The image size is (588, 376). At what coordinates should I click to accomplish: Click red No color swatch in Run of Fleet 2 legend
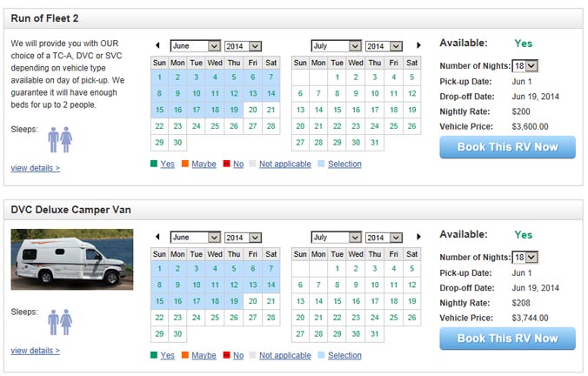tap(226, 164)
